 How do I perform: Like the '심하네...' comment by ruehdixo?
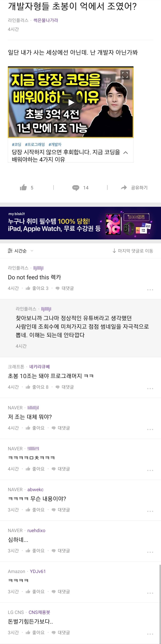pyautogui.click(x=35, y=551)
